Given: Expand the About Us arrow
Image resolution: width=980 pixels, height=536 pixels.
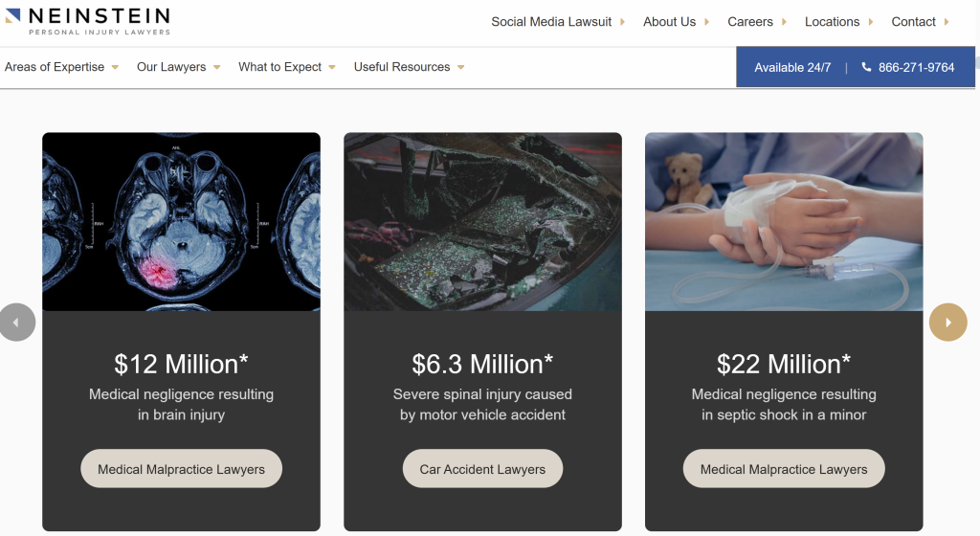Looking at the screenshot, I should coord(706,22).
